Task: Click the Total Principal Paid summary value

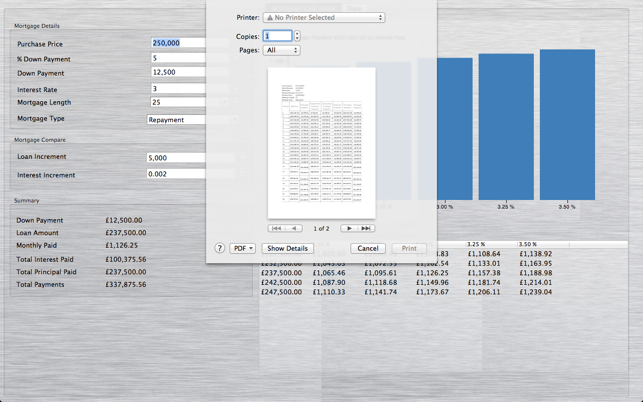Action: [x=126, y=272]
